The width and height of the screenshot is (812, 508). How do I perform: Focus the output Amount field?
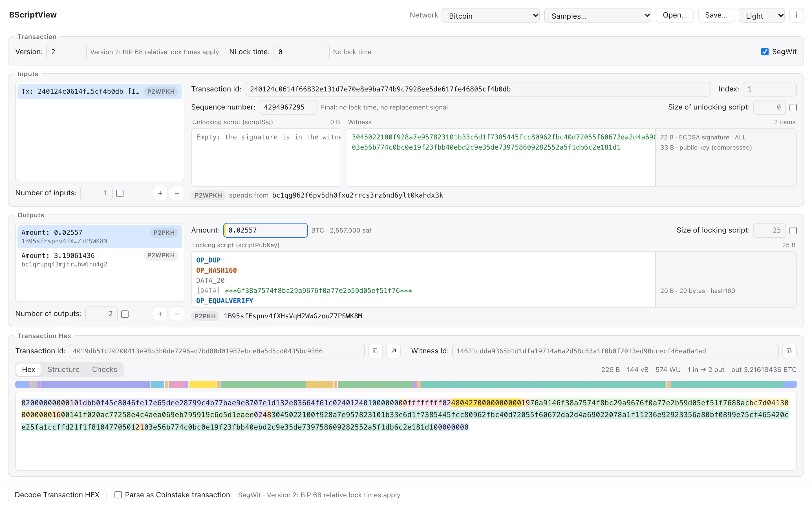point(265,230)
